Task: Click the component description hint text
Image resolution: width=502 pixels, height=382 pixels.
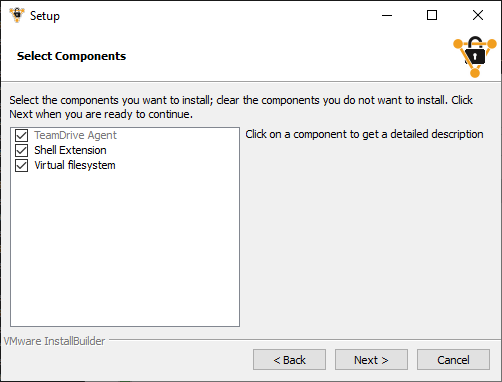Action: 364,134
